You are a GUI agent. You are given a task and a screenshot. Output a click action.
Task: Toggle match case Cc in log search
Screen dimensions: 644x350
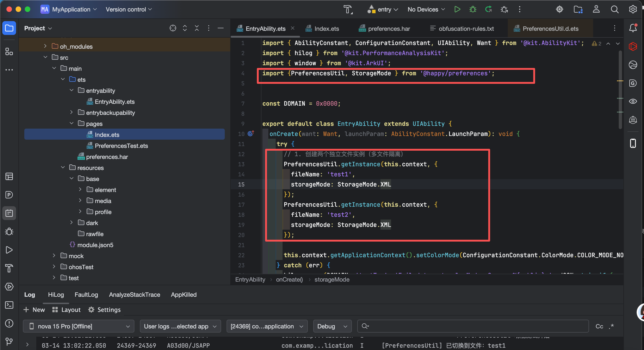(x=599, y=326)
